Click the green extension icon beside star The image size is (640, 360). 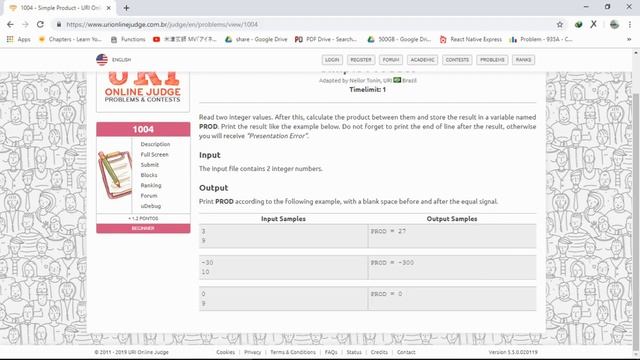(x=578, y=24)
